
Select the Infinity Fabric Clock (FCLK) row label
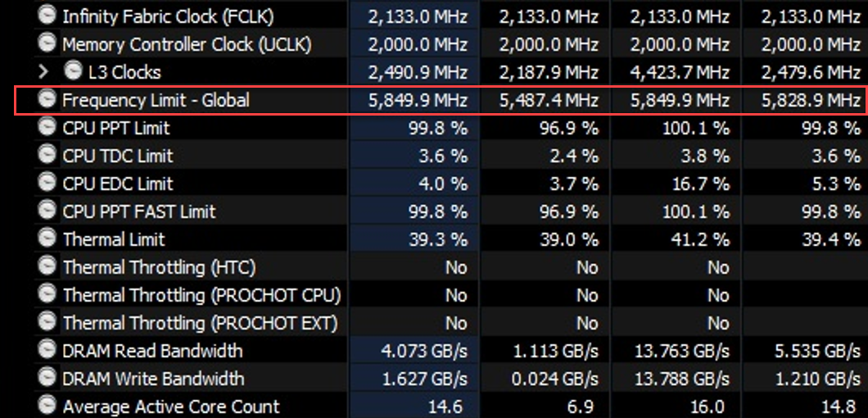169,16
